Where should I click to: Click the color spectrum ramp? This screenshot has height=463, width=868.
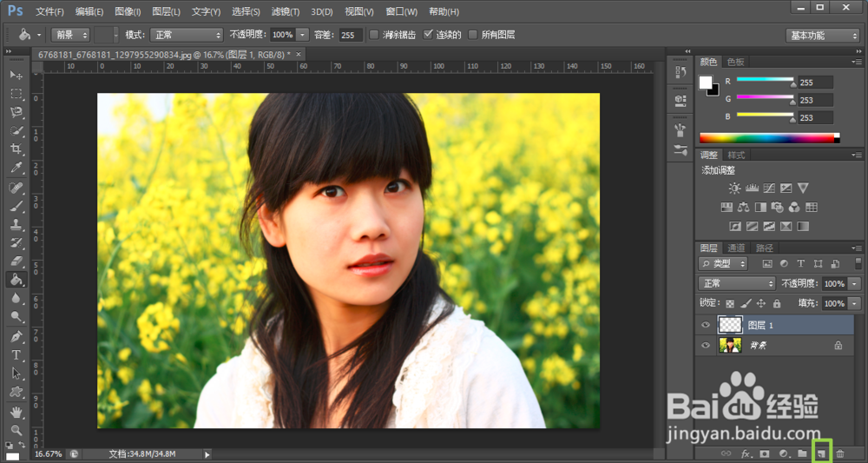coord(769,138)
